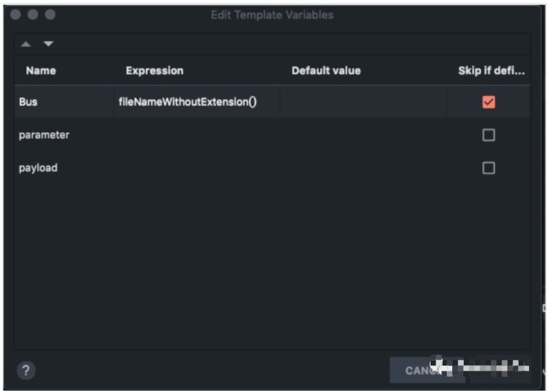The width and height of the screenshot is (551, 392).
Task: Enable Skip if defined for payload
Action: pos(489,168)
